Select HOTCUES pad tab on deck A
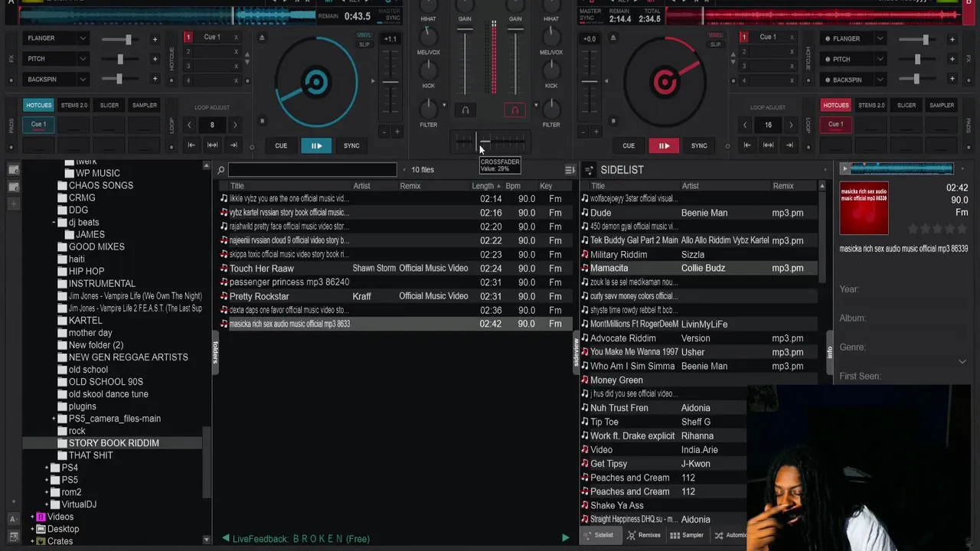 pos(39,106)
